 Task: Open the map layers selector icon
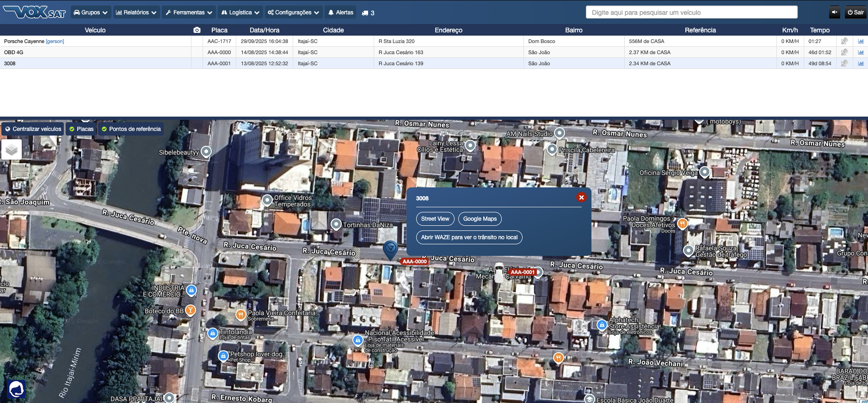12,149
